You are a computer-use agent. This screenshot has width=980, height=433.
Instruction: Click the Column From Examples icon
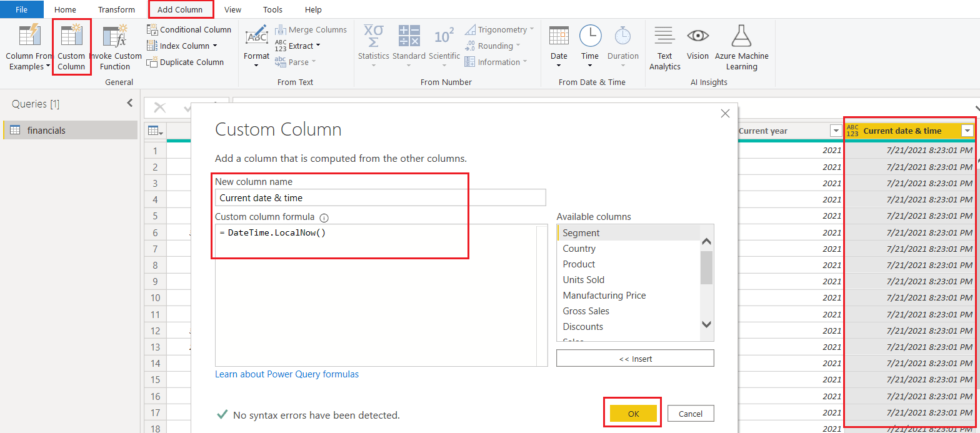(x=29, y=36)
